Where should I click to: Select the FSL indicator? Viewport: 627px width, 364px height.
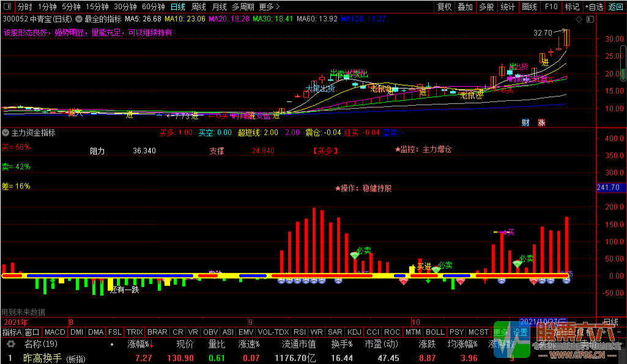pyautogui.click(x=115, y=332)
